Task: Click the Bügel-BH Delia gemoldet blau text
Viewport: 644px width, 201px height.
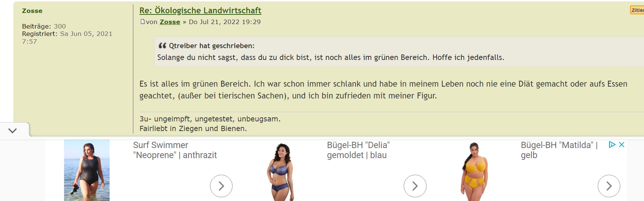Action: point(358,150)
